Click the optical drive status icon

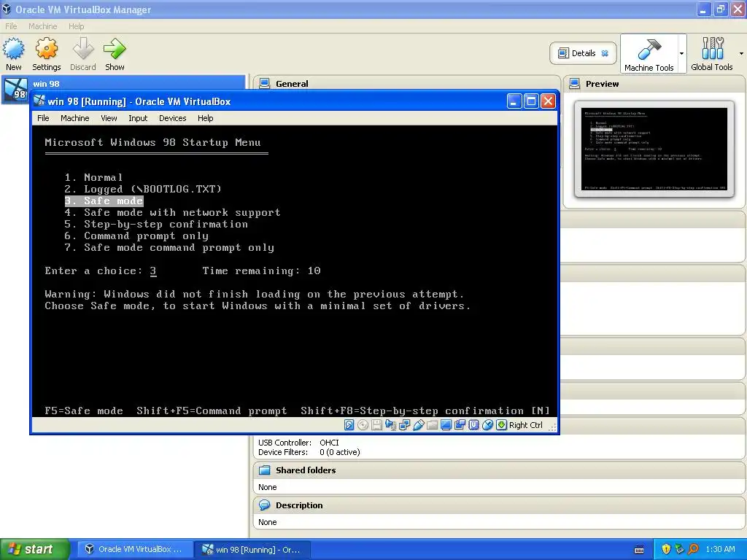click(x=363, y=425)
